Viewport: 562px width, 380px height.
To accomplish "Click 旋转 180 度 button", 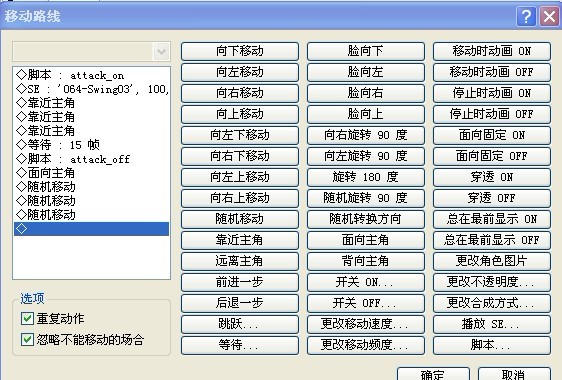I will click(x=366, y=177).
